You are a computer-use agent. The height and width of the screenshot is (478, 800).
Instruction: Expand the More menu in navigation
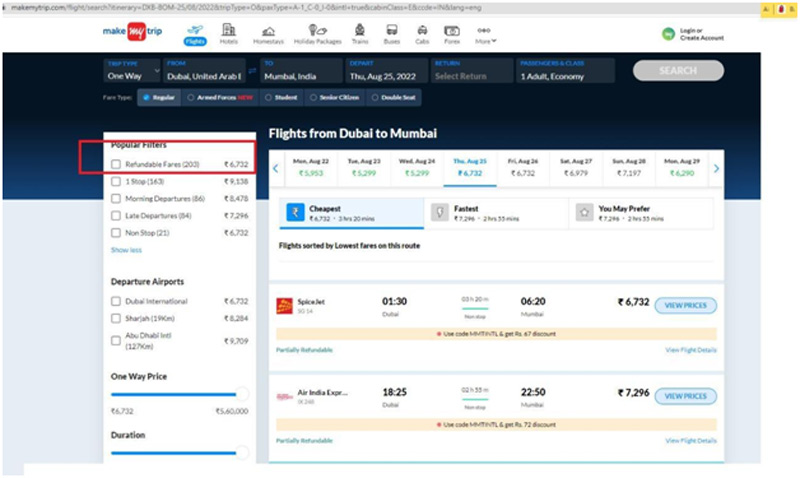[485, 35]
